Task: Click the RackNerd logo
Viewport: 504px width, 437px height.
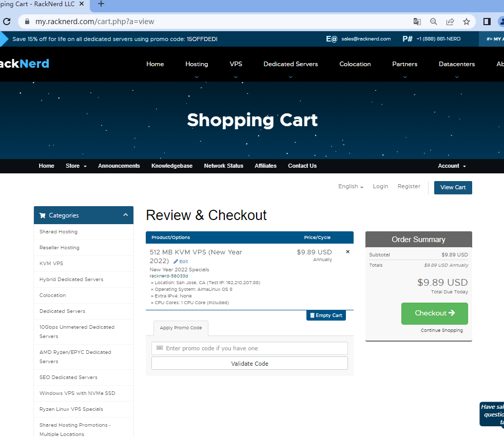Action: pyautogui.click(x=25, y=64)
